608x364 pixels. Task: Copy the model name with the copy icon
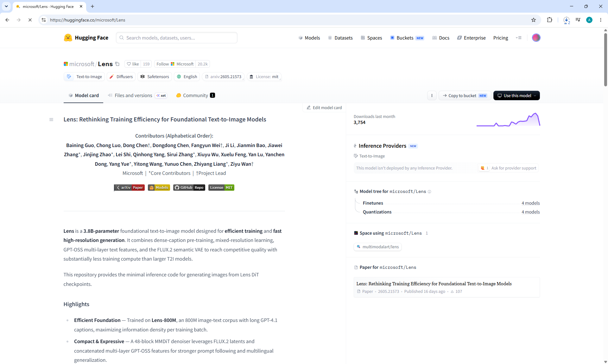tap(117, 64)
